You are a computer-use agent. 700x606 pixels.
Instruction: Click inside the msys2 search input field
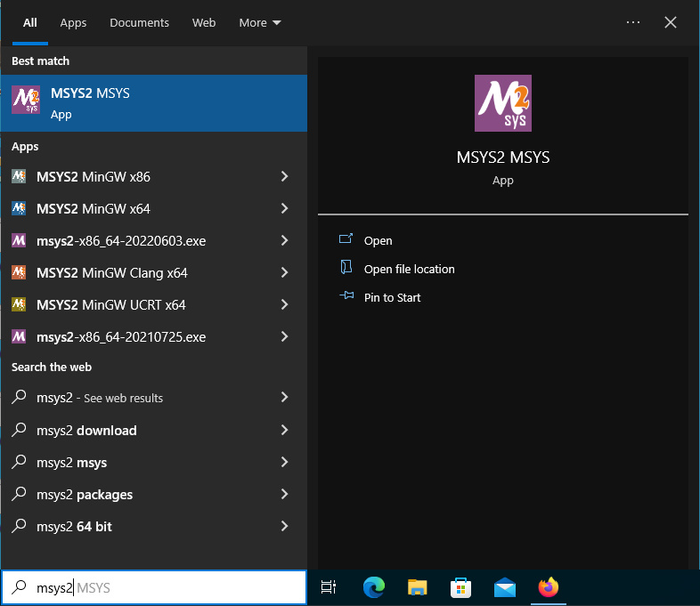(x=154, y=587)
